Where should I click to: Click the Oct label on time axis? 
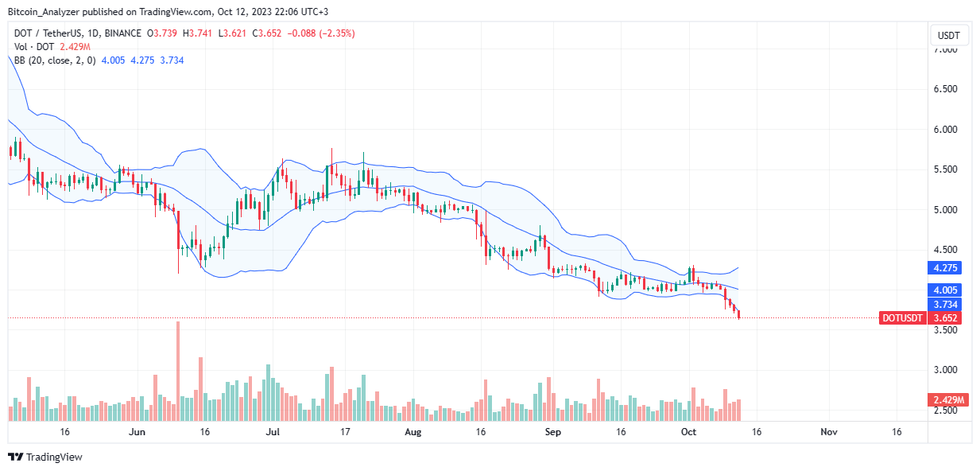[x=689, y=431]
